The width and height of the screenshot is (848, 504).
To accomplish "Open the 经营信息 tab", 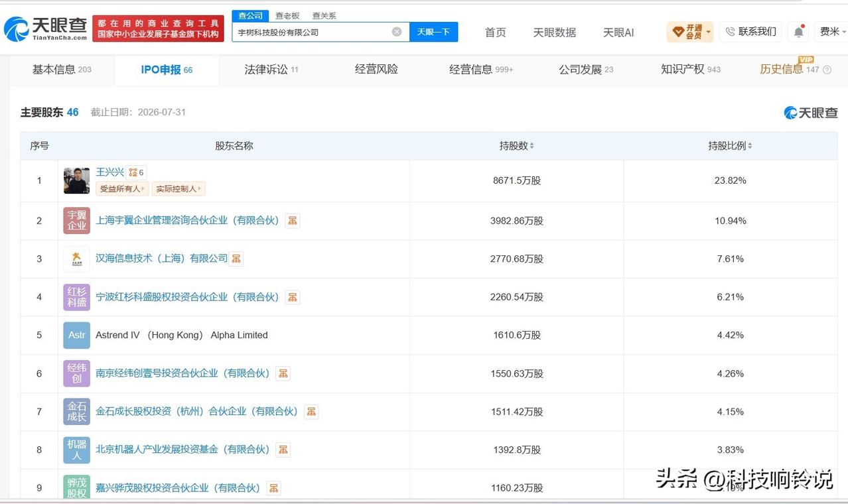I will [x=481, y=70].
